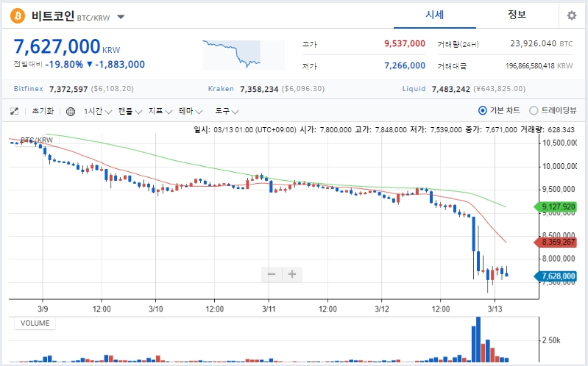Click the globe timezone icon
The width and height of the screenshot is (588, 366).
tap(71, 111)
